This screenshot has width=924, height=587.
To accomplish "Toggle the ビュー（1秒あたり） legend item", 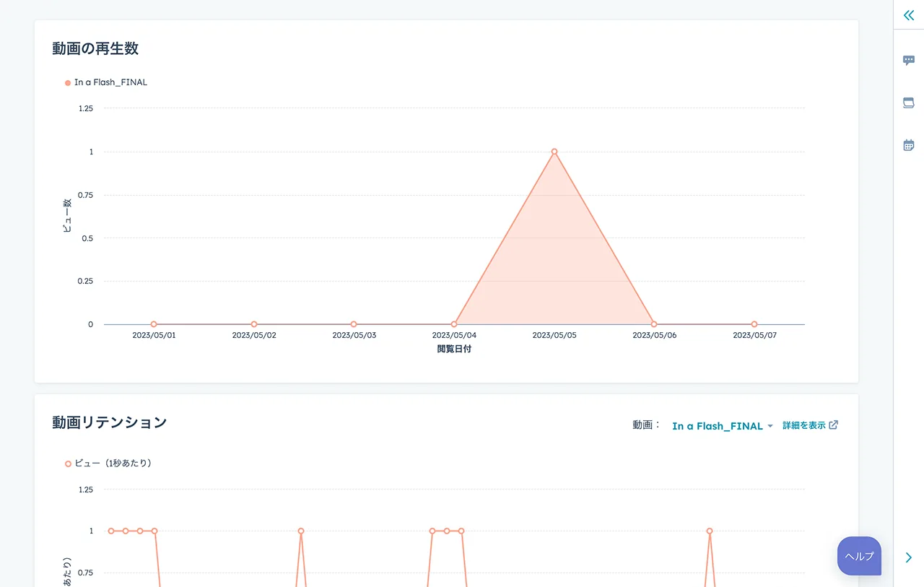I will pyautogui.click(x=108, y=464).
